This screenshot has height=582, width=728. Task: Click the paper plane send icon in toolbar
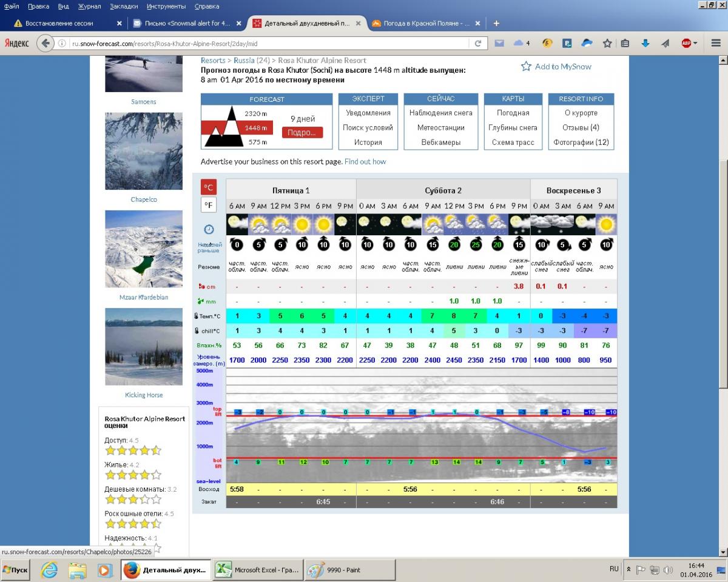[665, 43]
